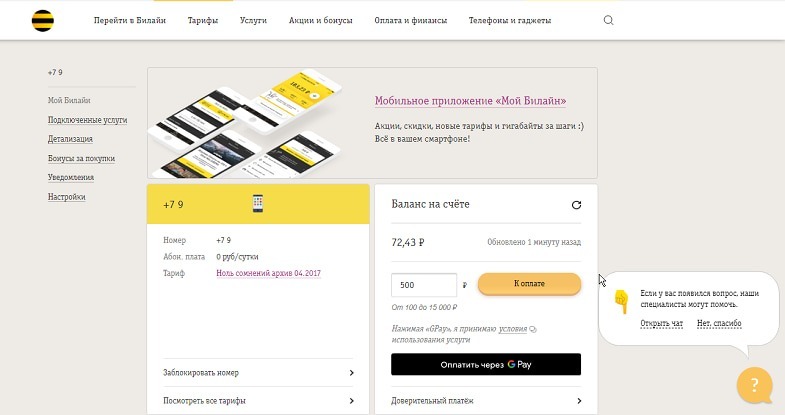The height and width of the screenshot is (415, 785).
Task: Expand the Заблокировать номер row arrow
Action: 351,373
